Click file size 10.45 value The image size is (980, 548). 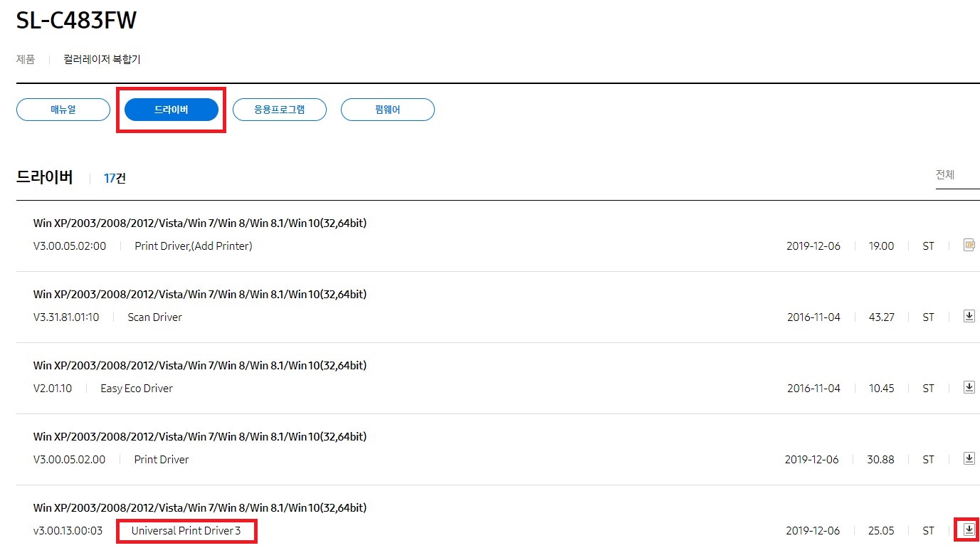click(882, 389)
